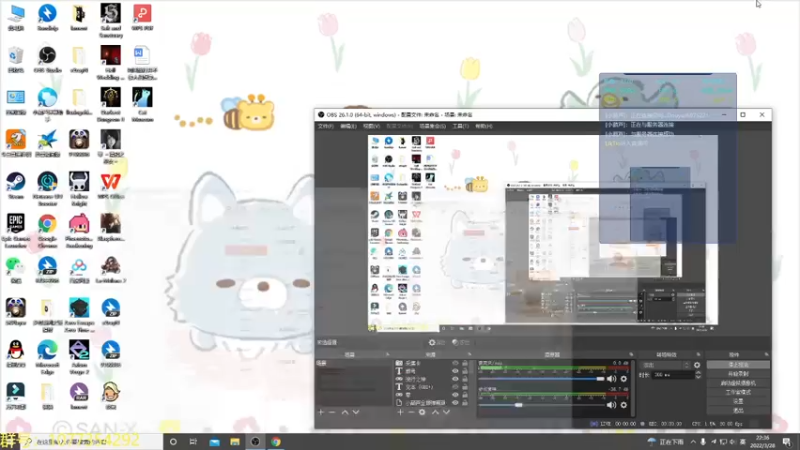
Task: Open the scene transition type dropdown
Action: pos(666,365)
